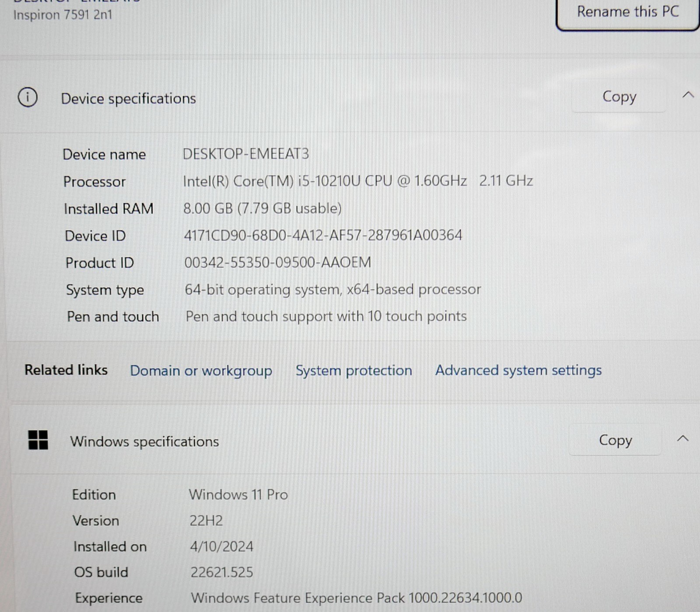Click the Pen and touch label
This screenshot has width=700, height=612.
click(113, 317)
